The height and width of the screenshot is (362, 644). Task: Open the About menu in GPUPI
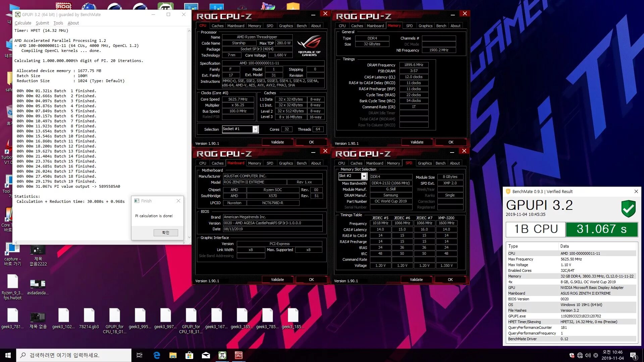(x=73, y=23)
